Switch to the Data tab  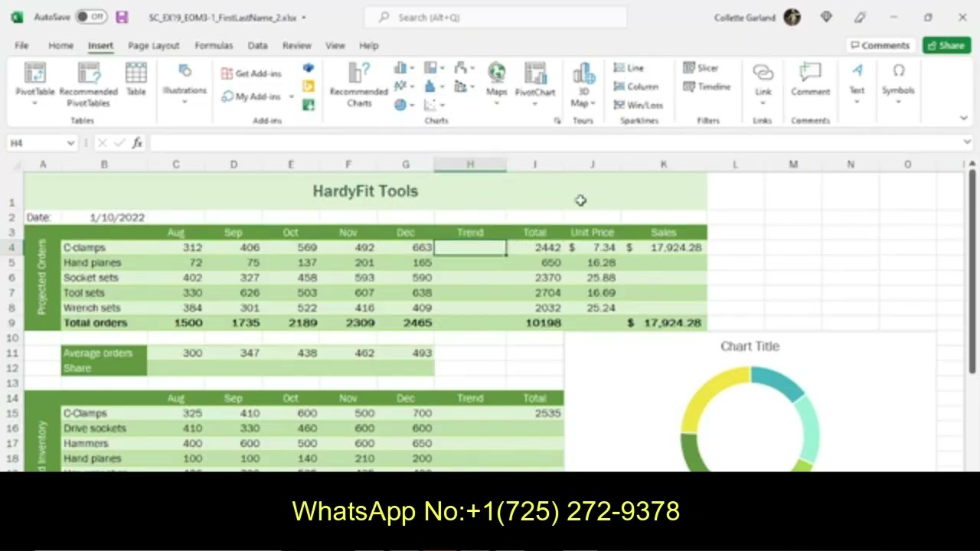257,46
